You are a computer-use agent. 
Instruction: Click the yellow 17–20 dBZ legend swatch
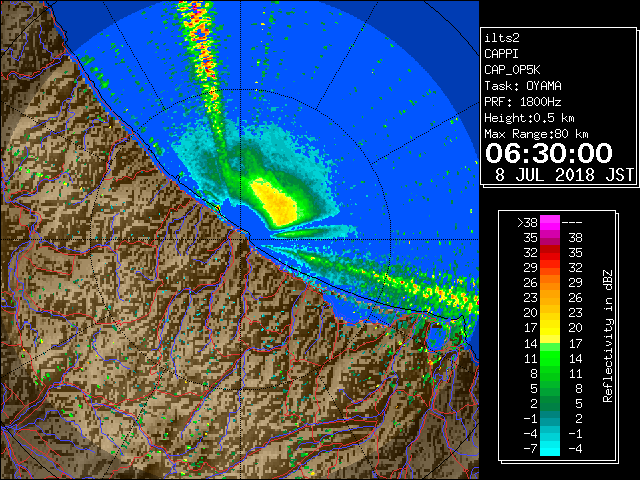coord(550,327)
